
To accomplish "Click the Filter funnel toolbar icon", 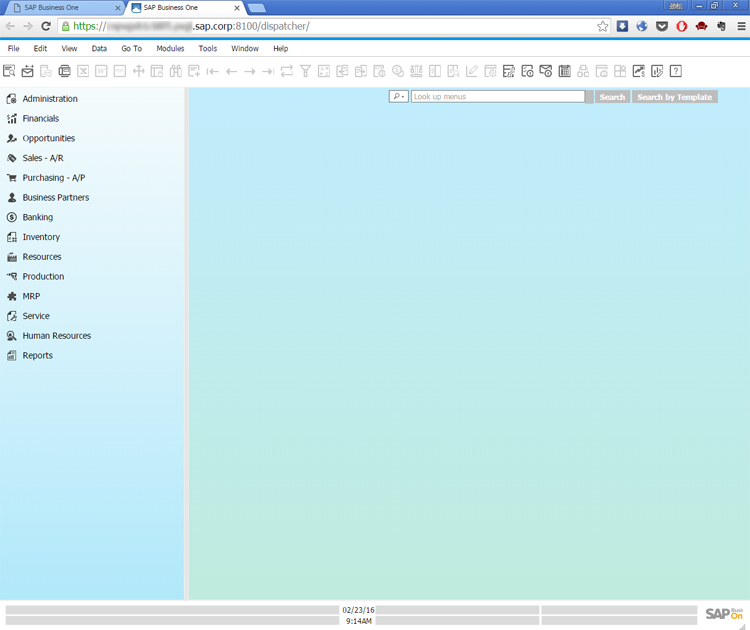I will tap(305, 71).
